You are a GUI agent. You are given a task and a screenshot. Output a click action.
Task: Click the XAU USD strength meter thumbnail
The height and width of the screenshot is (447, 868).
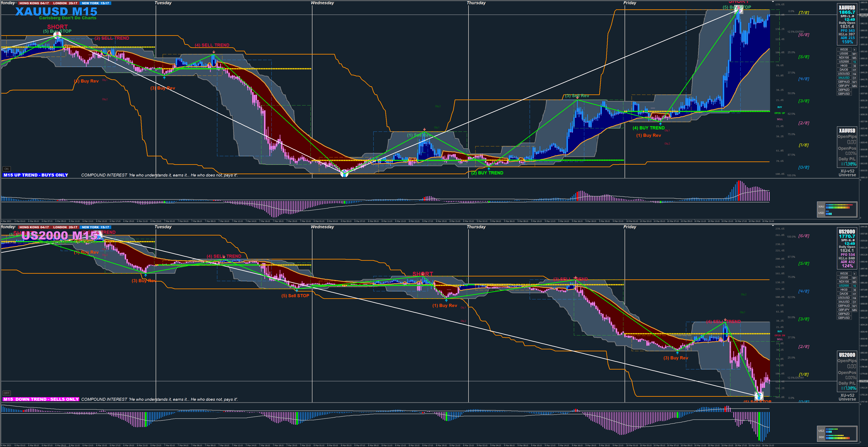point(837,209)
